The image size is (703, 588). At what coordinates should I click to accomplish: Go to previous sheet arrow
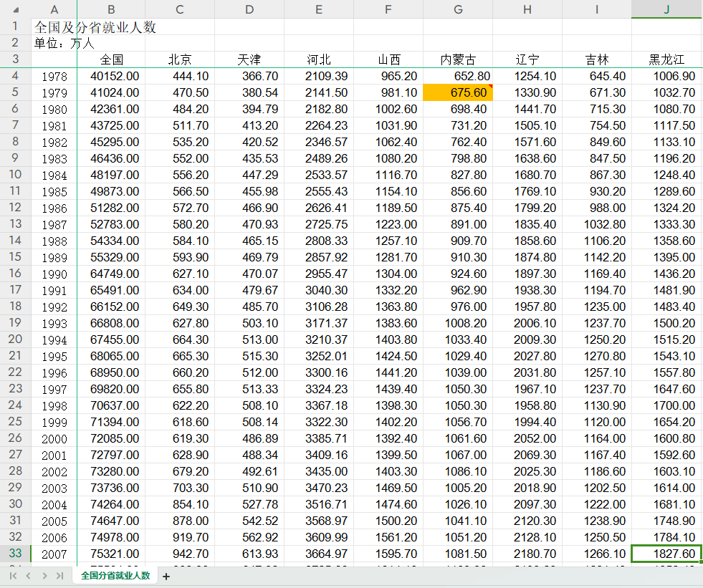[x=28, y=576]
